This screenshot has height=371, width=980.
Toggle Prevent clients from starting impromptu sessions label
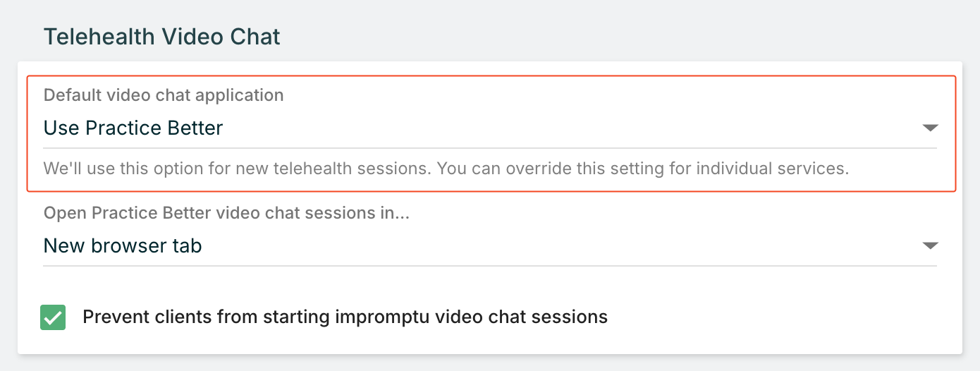(345, 317)
